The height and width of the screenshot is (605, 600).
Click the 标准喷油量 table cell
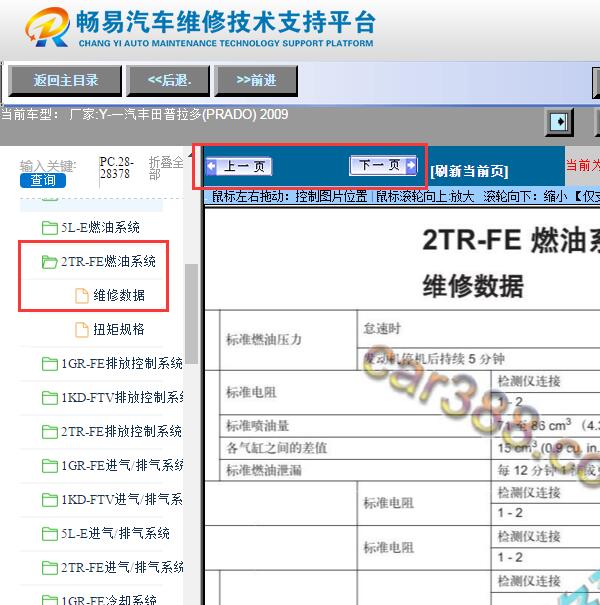355,426
